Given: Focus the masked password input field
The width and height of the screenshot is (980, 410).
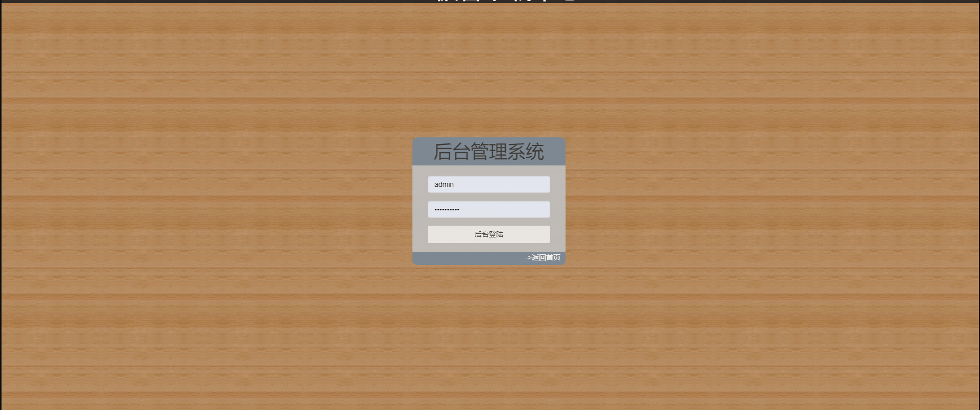Looking at the screenshot, I should tap(488, 209).
